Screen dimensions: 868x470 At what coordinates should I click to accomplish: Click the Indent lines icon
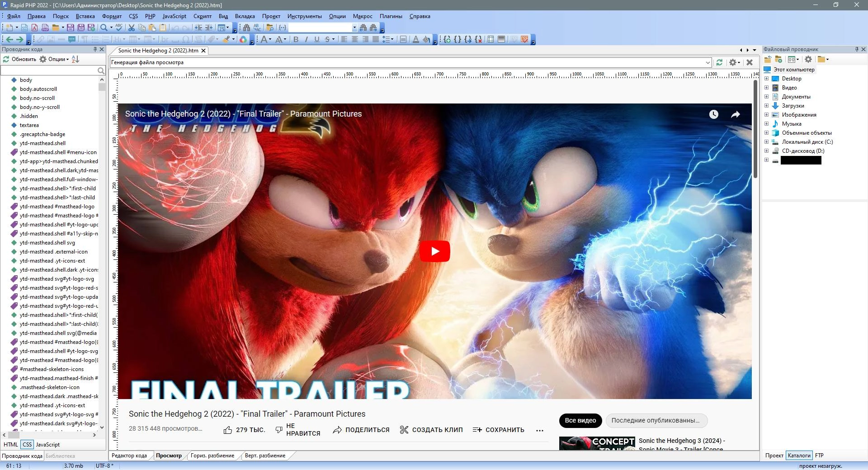pyautogui.click(x=198, y=28)
